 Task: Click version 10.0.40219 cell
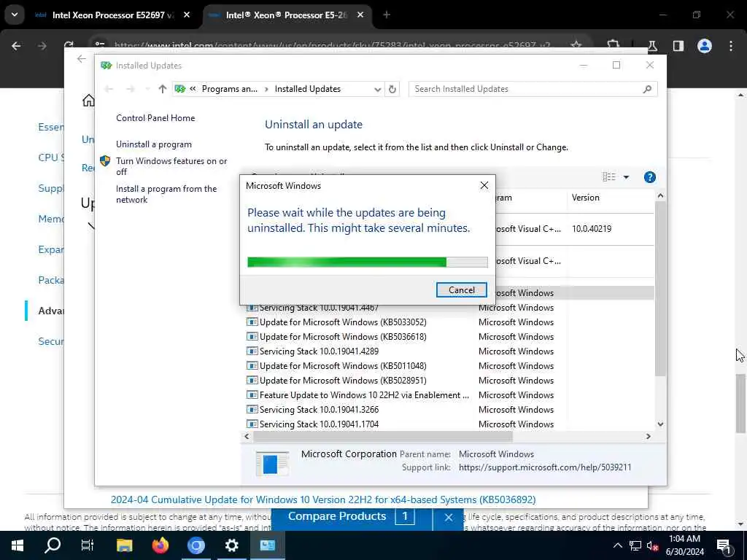pyautogui.click(x=591, y=229)
